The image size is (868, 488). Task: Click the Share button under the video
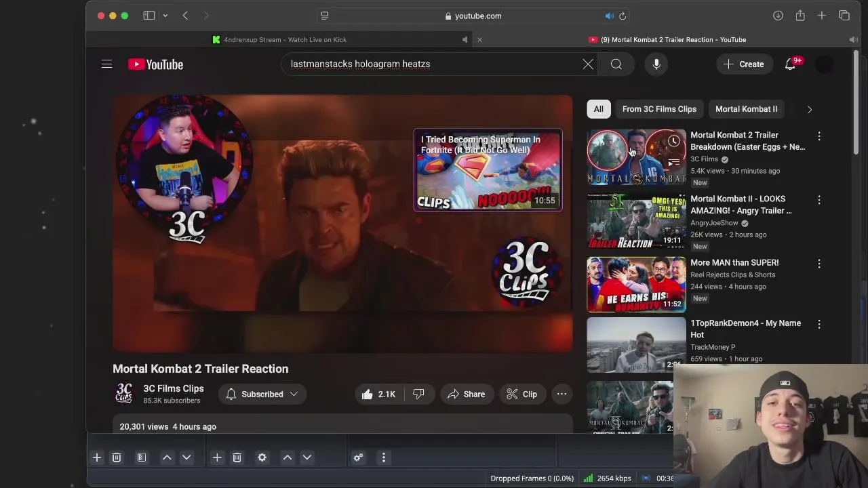tap(466, 394)
